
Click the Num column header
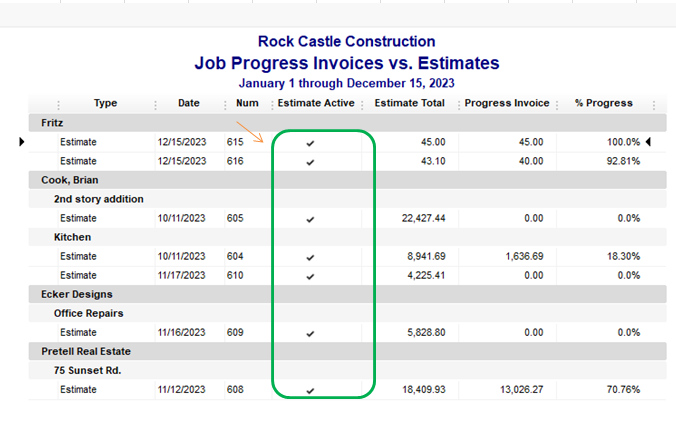coord(247,103)
